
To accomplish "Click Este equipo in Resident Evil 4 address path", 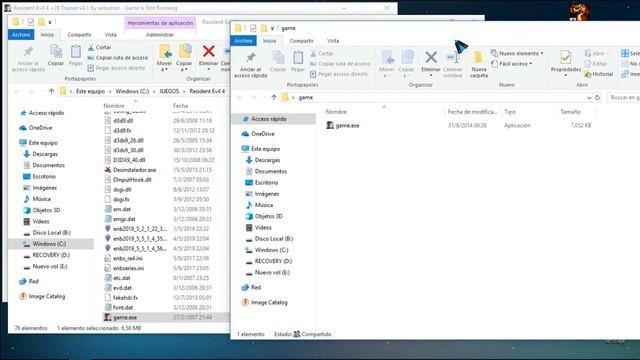I will (x=90, y=91).
